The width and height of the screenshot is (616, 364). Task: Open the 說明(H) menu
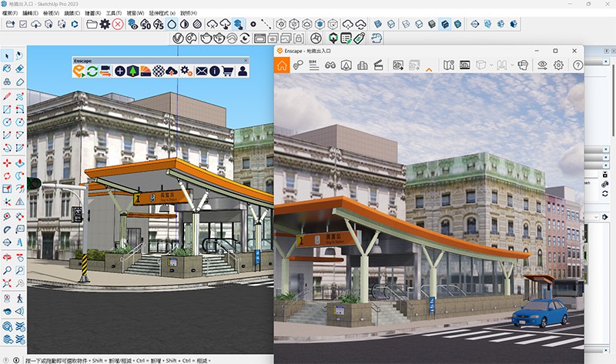[x=187, y=14]
